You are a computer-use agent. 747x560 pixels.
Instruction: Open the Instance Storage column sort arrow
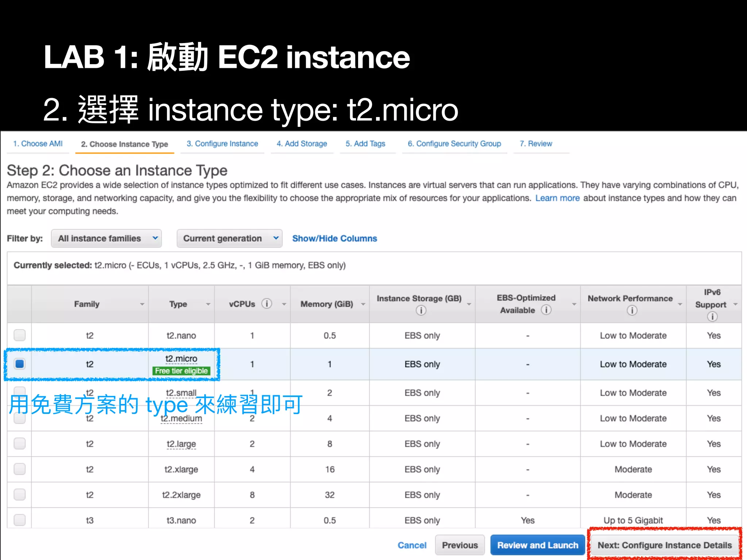point(469,304)
